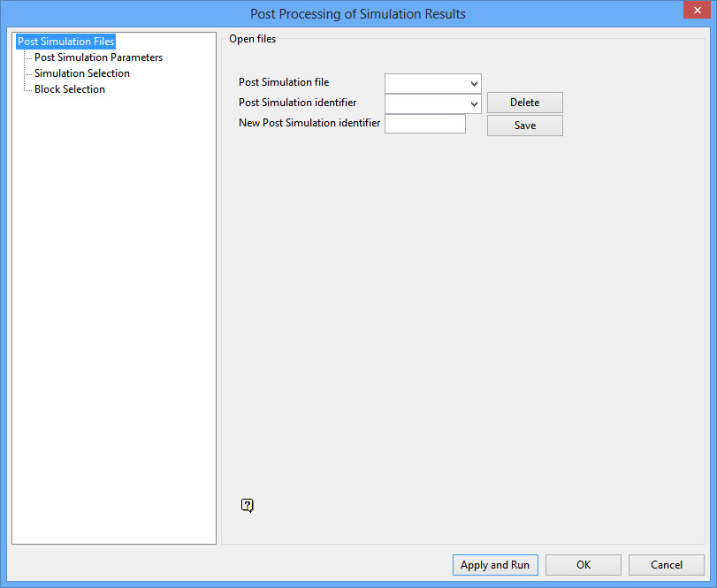Click Apply and Run
The height and width of the screenshot is (588, 717).
click(495, 565)
